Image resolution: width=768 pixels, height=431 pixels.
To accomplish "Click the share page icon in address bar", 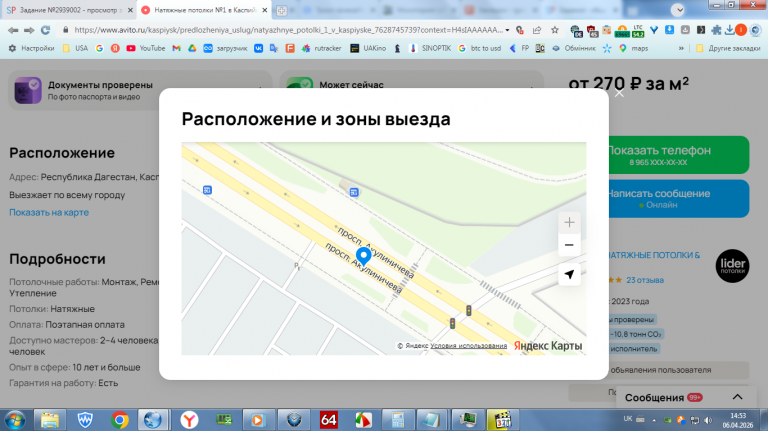I will click(537, 30).
